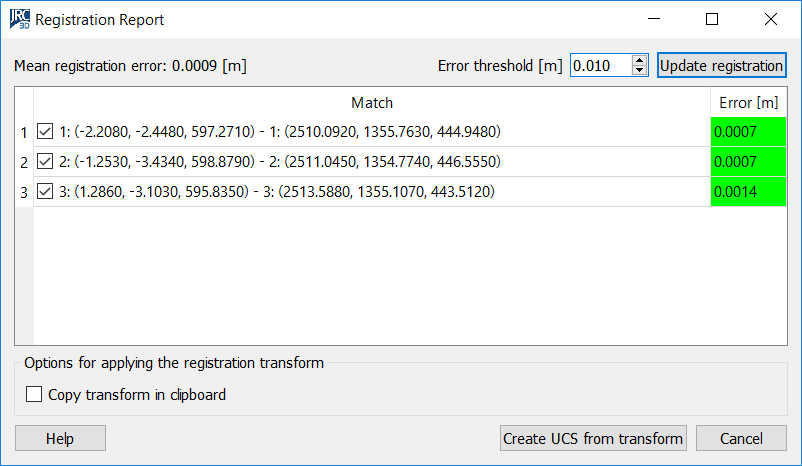
Task: Toggle the checkbox for match 2
Action: pyautogui.click(x=45, y=162)
